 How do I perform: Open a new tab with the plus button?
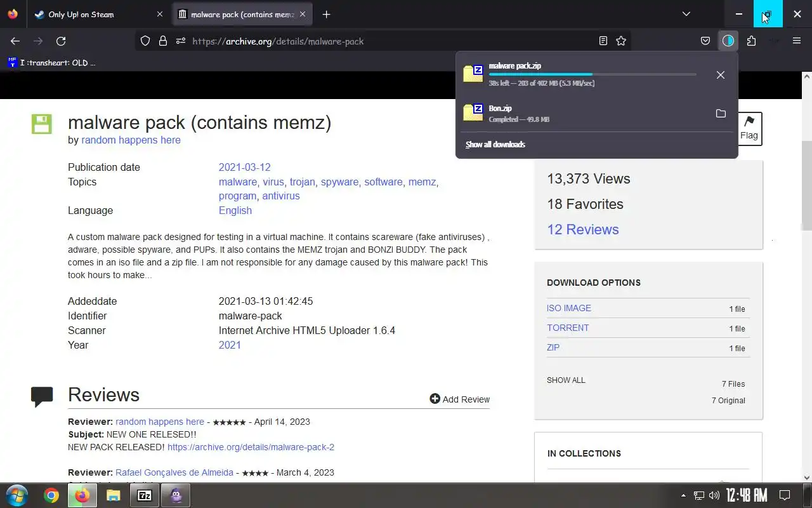click(x=326, y=14)
